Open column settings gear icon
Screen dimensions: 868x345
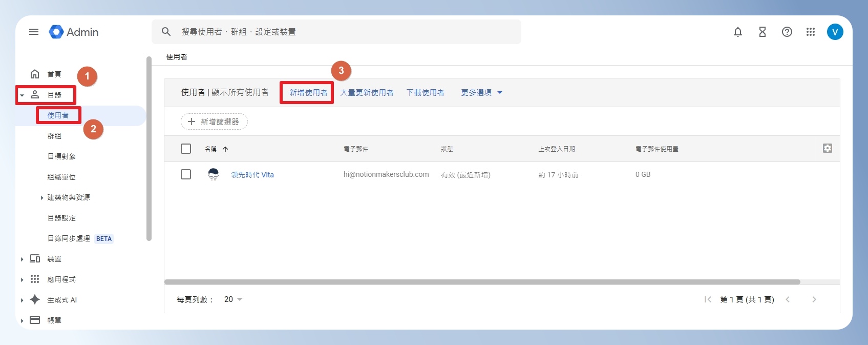828,148
